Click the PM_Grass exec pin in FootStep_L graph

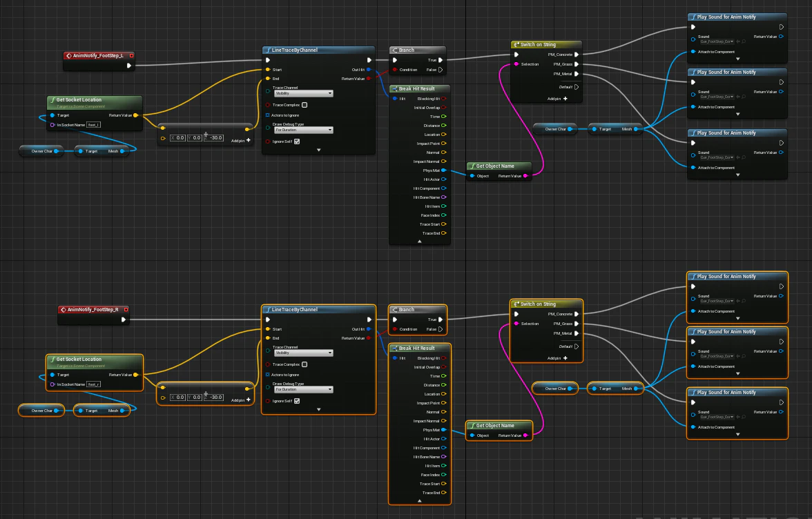[577, 64]
